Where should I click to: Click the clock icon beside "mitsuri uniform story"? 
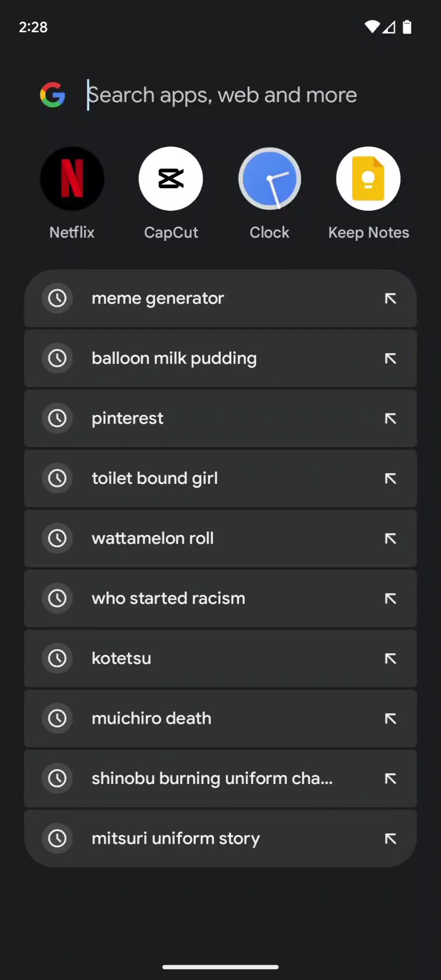57,838
